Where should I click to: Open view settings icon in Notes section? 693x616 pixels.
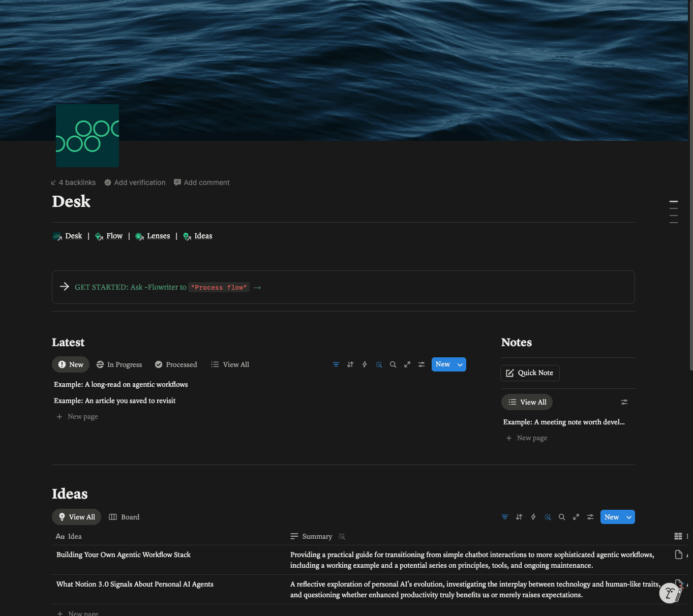624,402
